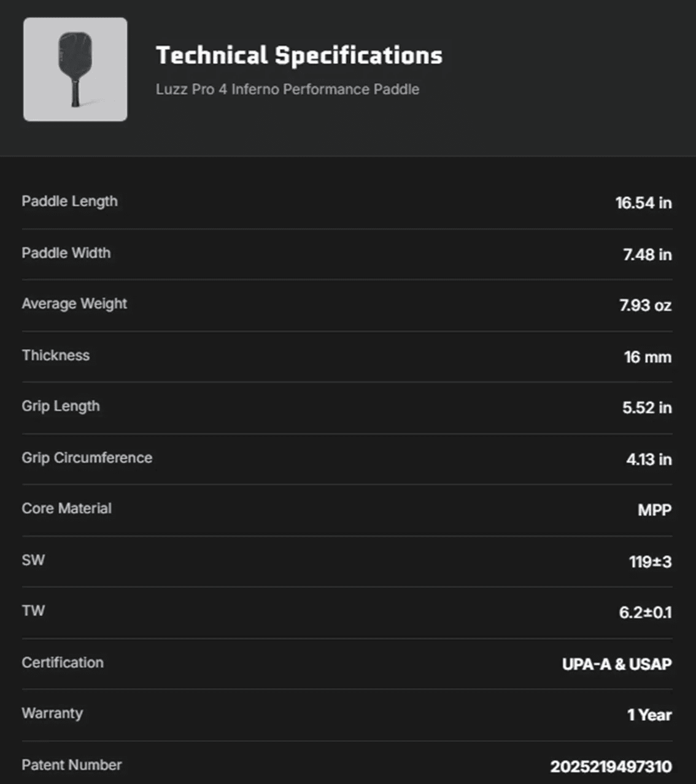Select the Grip Length label

[x=61, y=406]
